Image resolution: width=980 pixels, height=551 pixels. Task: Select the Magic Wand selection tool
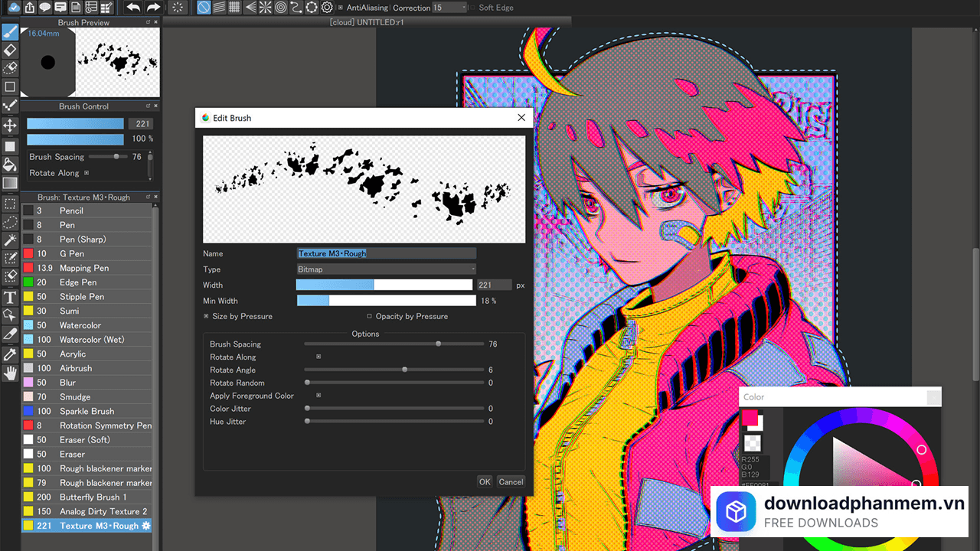click(x=10, y=240)
